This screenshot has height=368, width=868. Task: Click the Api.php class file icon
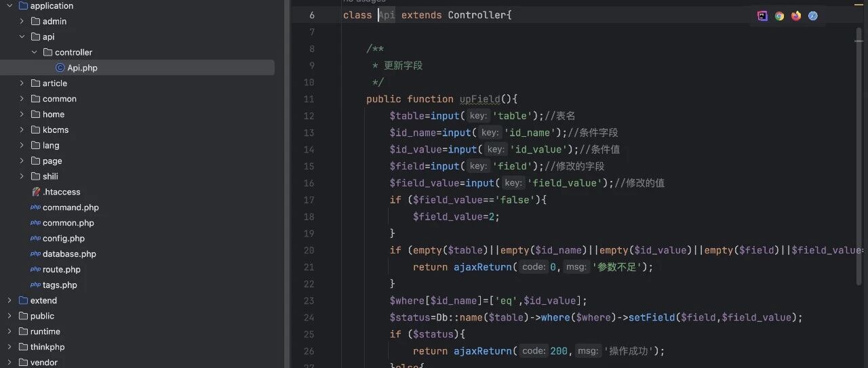[60, 68]
